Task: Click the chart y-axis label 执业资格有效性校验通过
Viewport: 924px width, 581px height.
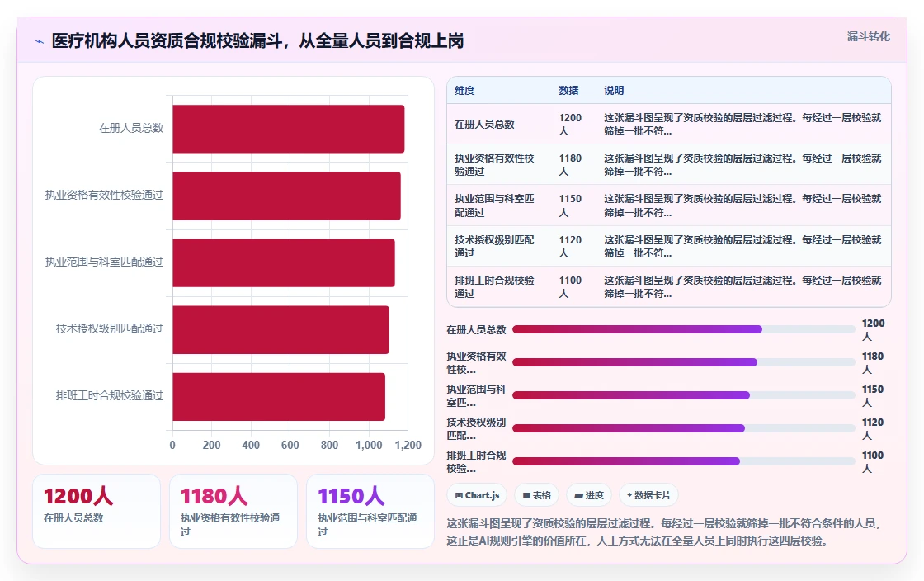Action: [x=104, y=195]
